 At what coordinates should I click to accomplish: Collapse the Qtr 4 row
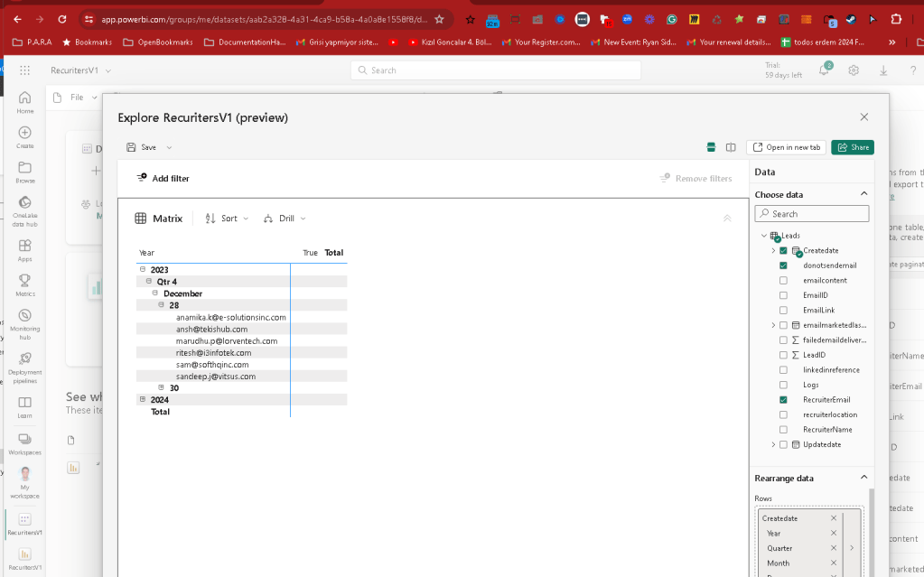pos(148,281)
